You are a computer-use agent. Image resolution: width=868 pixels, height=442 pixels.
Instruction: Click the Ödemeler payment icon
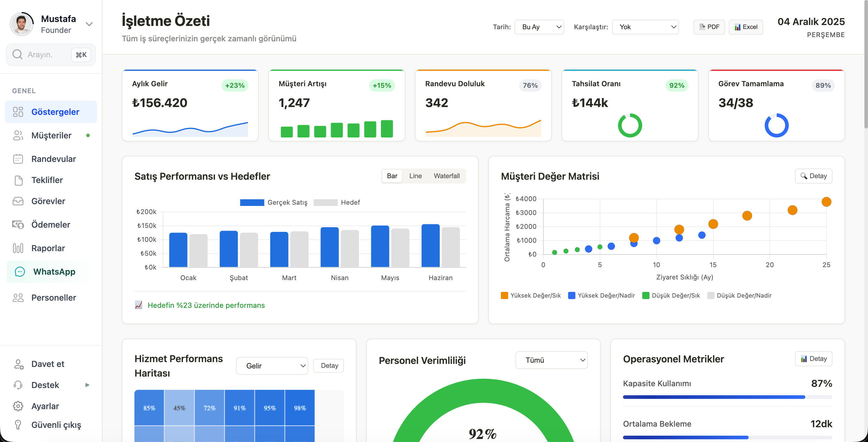[18, 225]
